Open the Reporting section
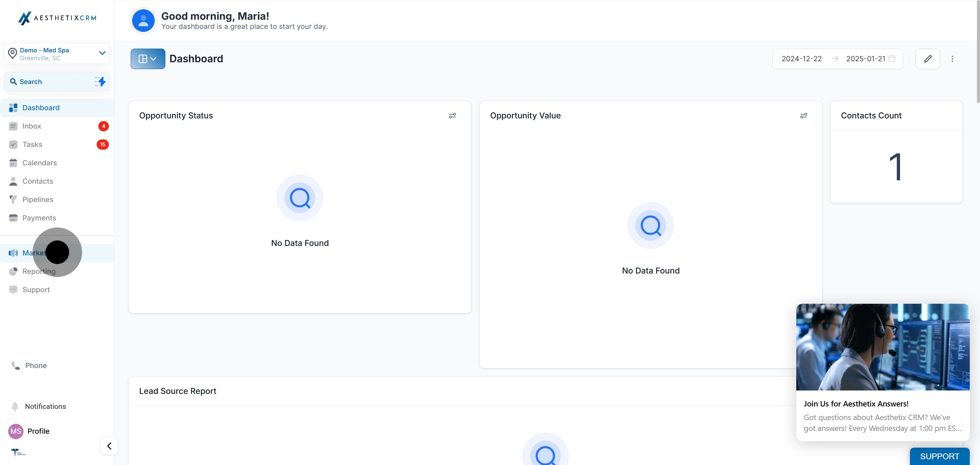Image resolution: width=980 pixels, height=465 pixels. point(39,271)
